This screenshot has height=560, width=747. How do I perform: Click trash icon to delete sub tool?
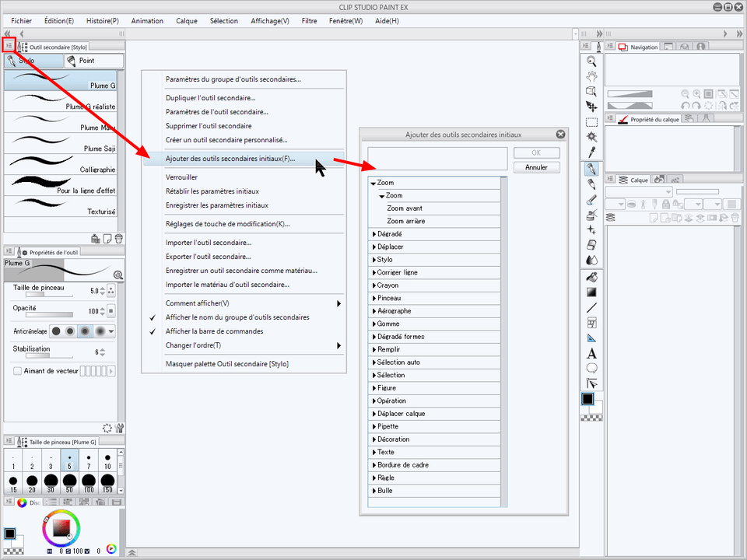[119, 239]
